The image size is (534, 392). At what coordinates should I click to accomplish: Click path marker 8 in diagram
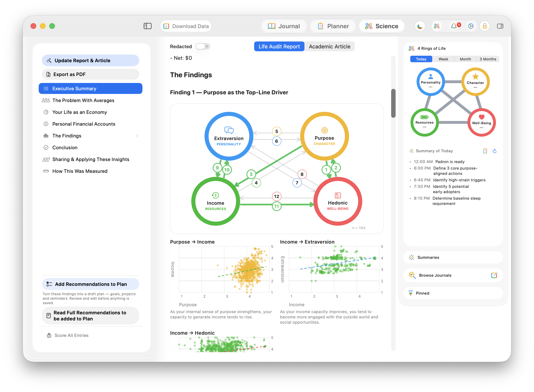click(x=302, y=174)
